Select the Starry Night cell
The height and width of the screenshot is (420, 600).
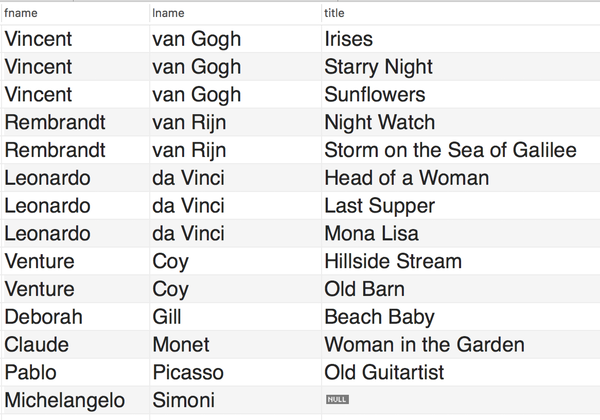point(378,67)
